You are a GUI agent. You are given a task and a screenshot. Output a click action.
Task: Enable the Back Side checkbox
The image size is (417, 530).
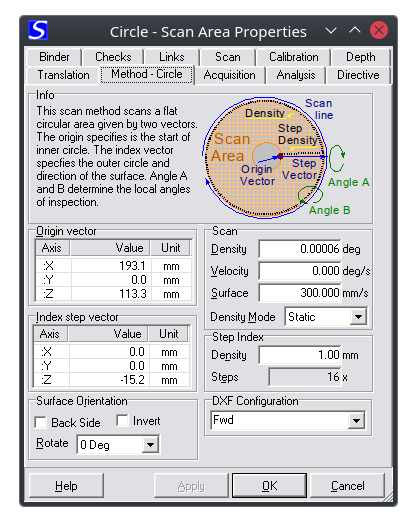point(41,423)
